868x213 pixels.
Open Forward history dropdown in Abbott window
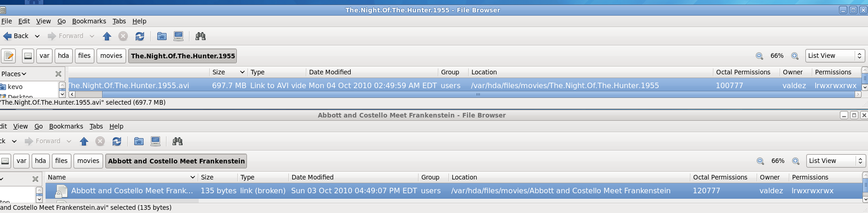[x=69, y=141]
